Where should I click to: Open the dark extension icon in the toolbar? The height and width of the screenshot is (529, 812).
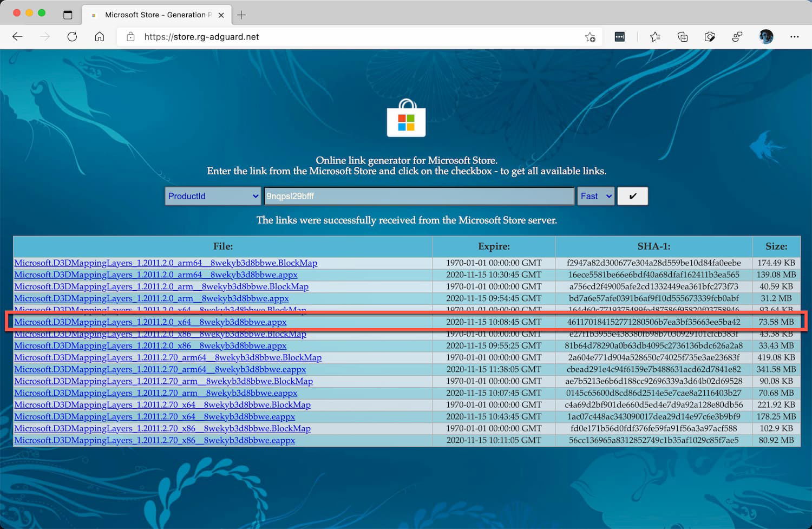click(x=620, y=37)
